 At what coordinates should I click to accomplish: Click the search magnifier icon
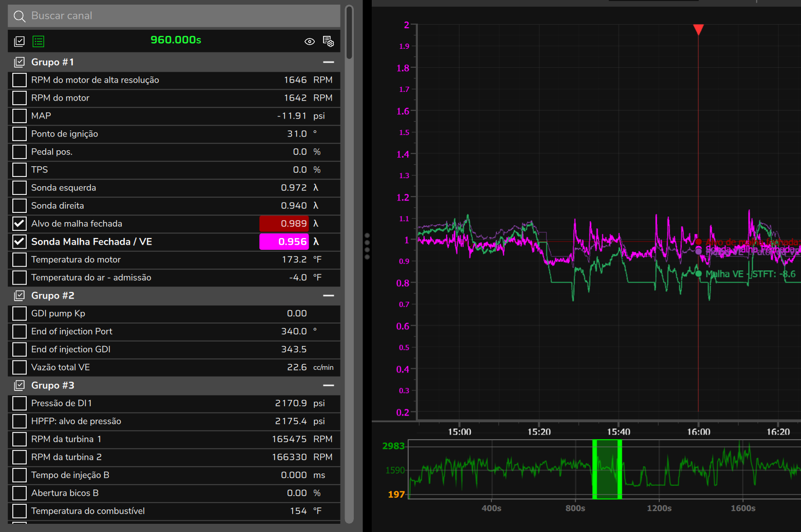point(20,16)
